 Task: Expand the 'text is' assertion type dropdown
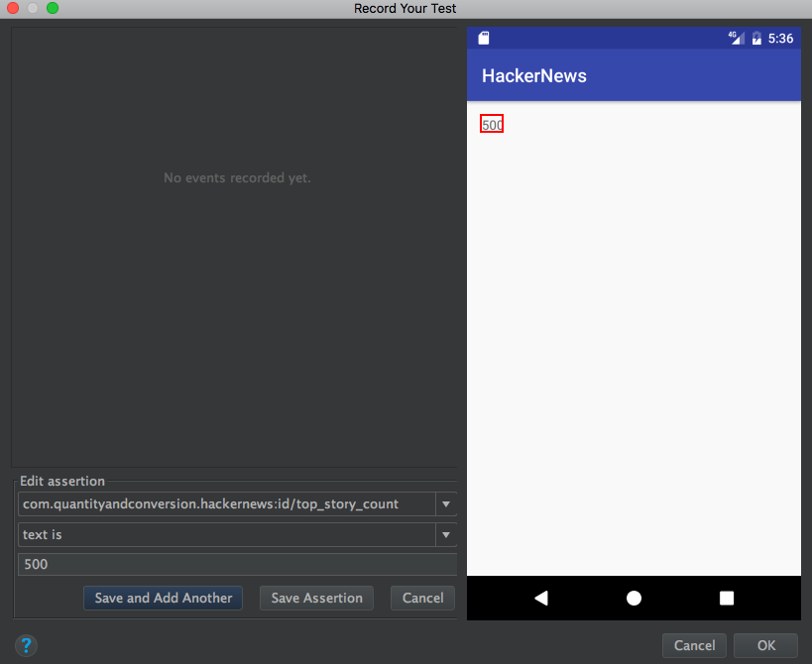coord(446,534)
